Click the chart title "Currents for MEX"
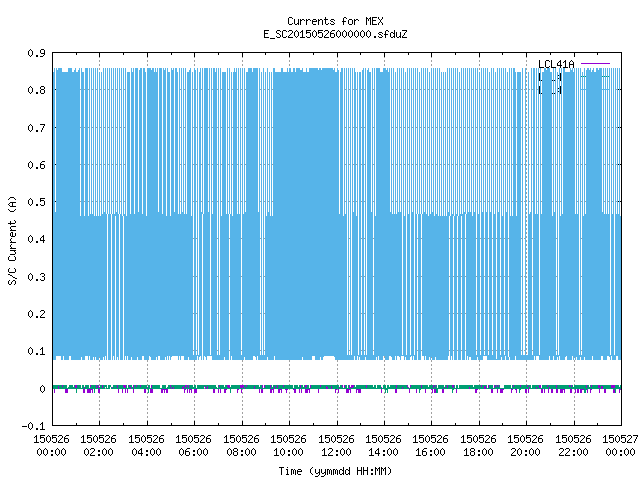Viewport: 640px width, 480px height. (x=335, y=21)
